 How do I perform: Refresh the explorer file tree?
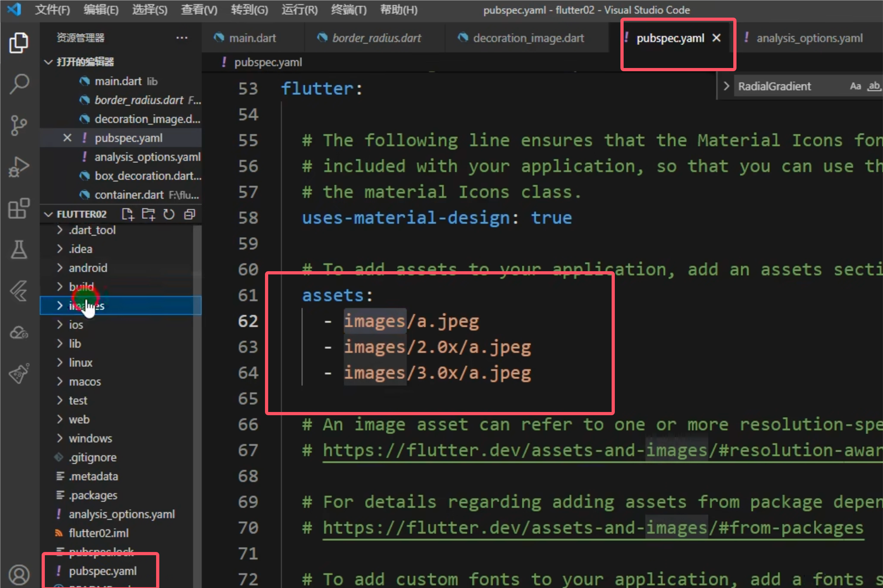tap(169, 214)
